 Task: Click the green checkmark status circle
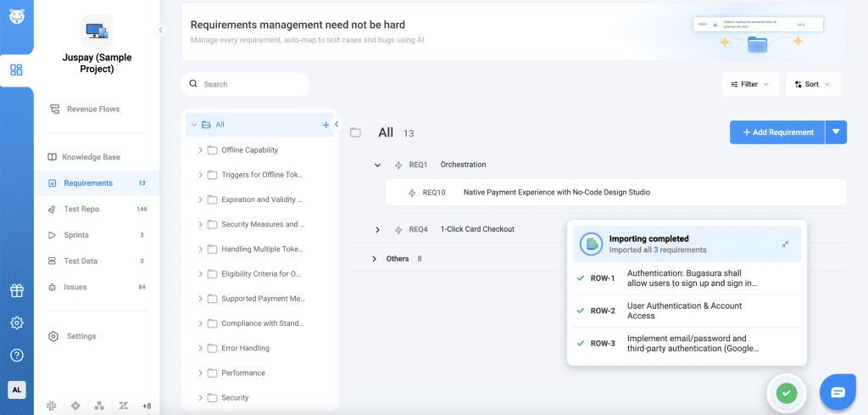[787, 393]
